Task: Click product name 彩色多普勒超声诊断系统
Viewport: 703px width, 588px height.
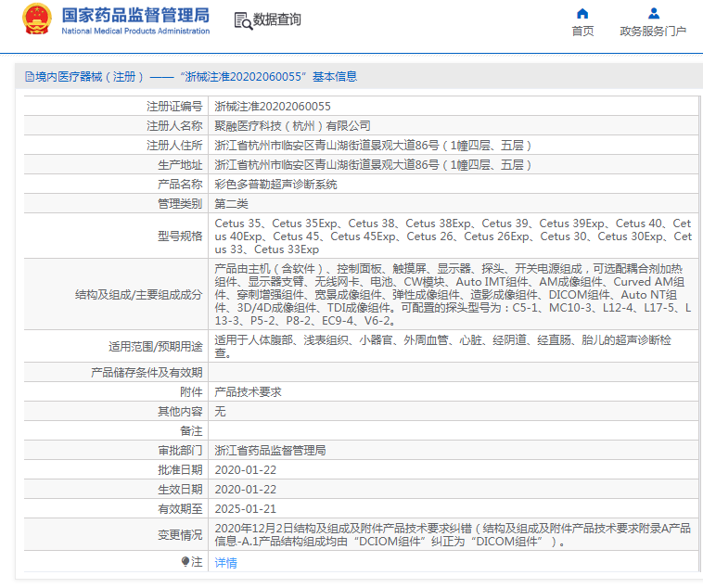Action: click(x=275, y=185)
